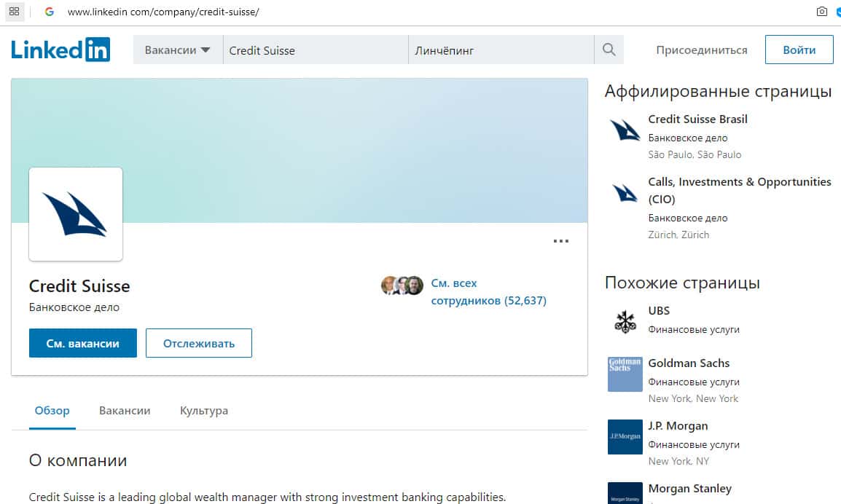
Task: Click the LinkedIn logo
Action: (x=60, y=50)
